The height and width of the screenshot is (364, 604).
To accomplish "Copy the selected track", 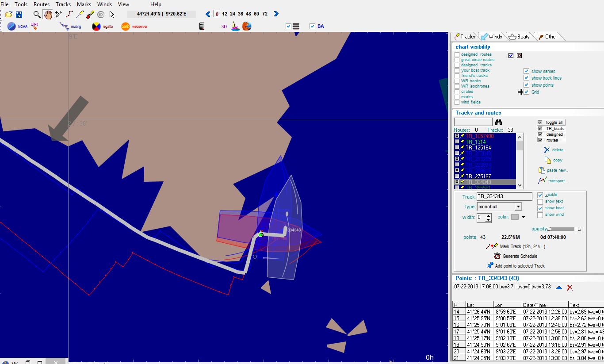I will pos(554,160).
